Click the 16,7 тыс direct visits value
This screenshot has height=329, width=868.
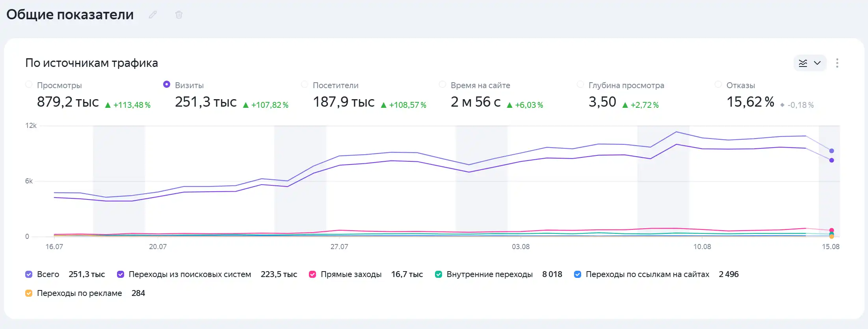[x=407, y=274]
